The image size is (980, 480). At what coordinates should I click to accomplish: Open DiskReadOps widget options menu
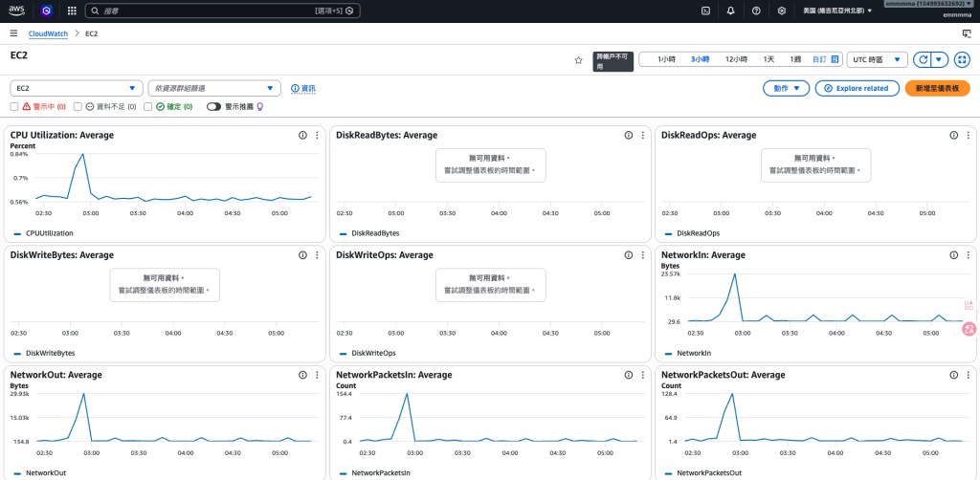click(x=968, y=136)
